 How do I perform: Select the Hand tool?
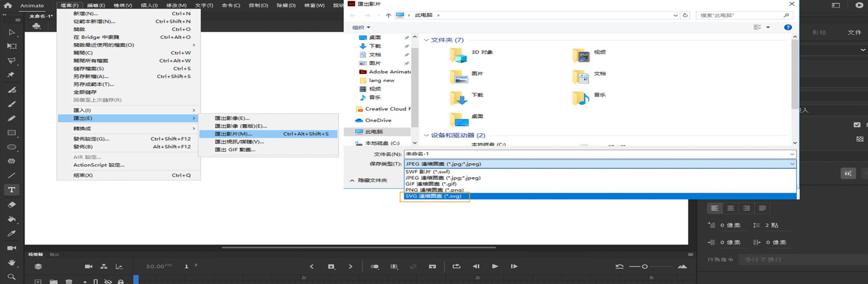coord(12,262)
